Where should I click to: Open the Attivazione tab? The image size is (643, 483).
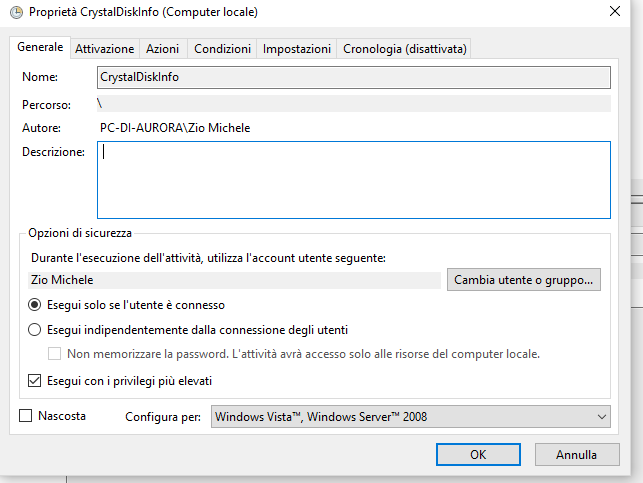pos(105,49)
